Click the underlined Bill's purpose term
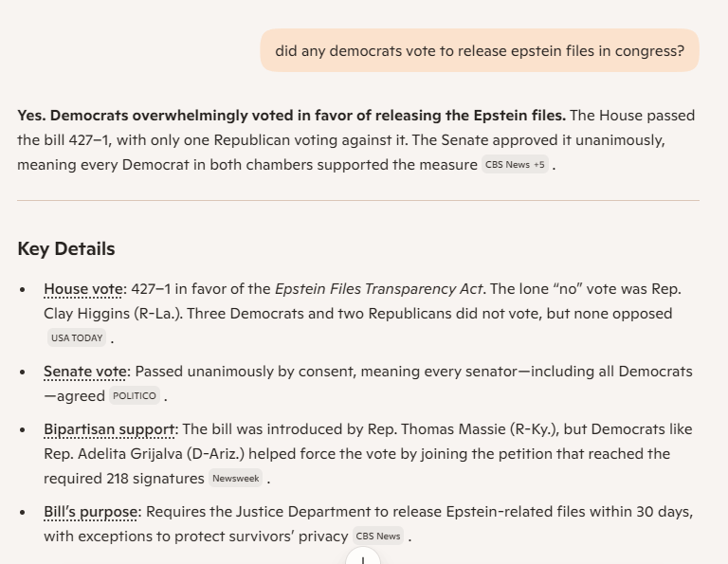The image size is (728, 564). (91, 512)
